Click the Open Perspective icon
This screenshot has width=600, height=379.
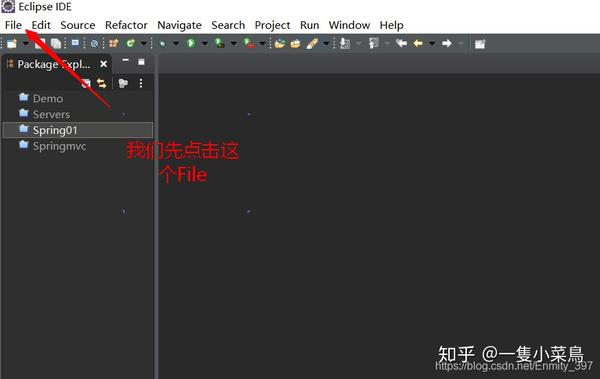pos(480,44)
